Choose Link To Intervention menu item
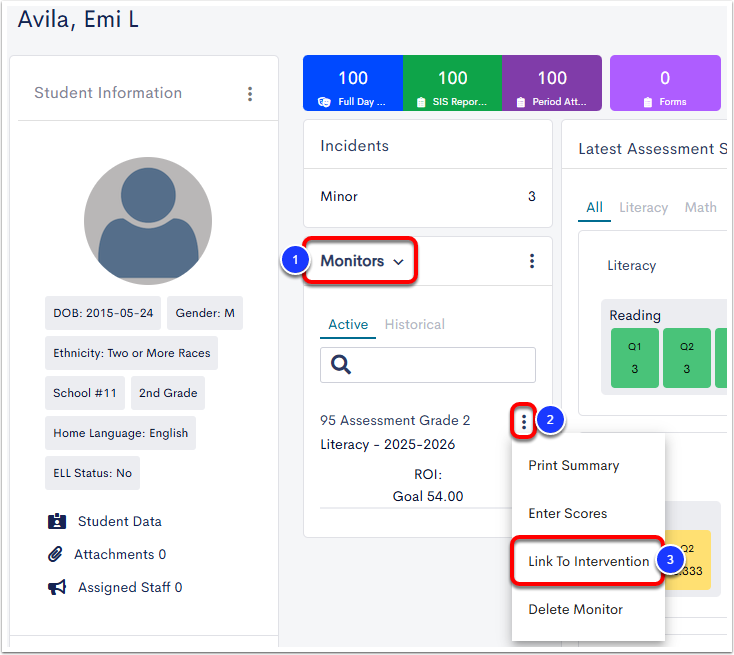The image size is (734, 655). (x=588, y=561)
